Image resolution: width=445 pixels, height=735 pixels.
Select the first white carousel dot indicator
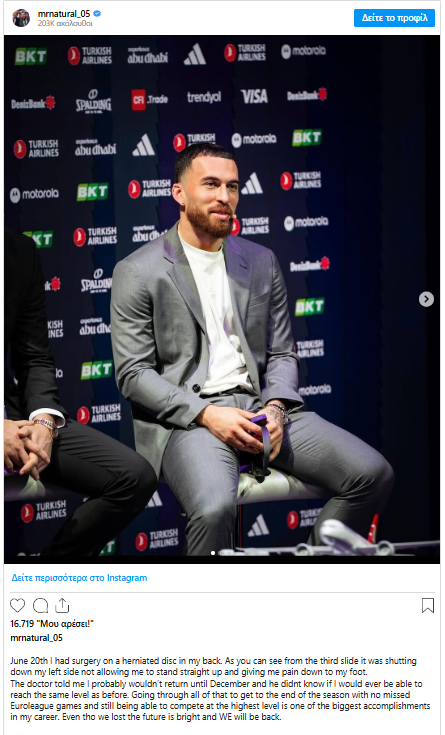(213, 553)
